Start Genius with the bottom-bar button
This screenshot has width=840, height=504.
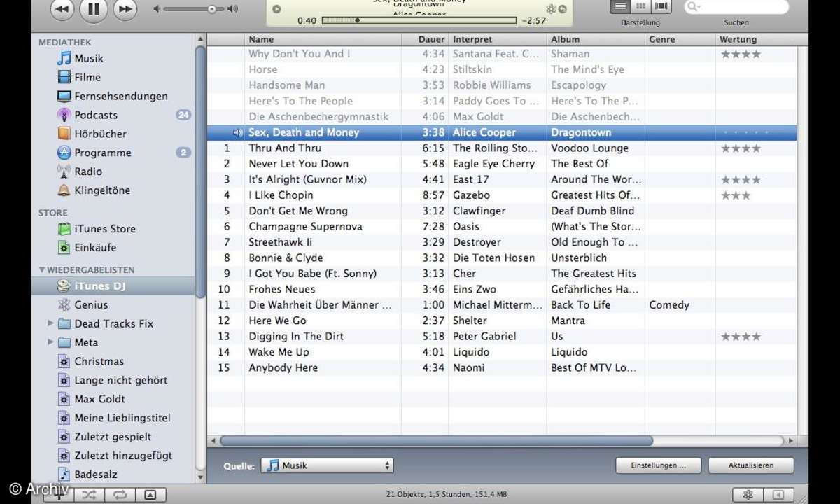[x=748, y=494]
